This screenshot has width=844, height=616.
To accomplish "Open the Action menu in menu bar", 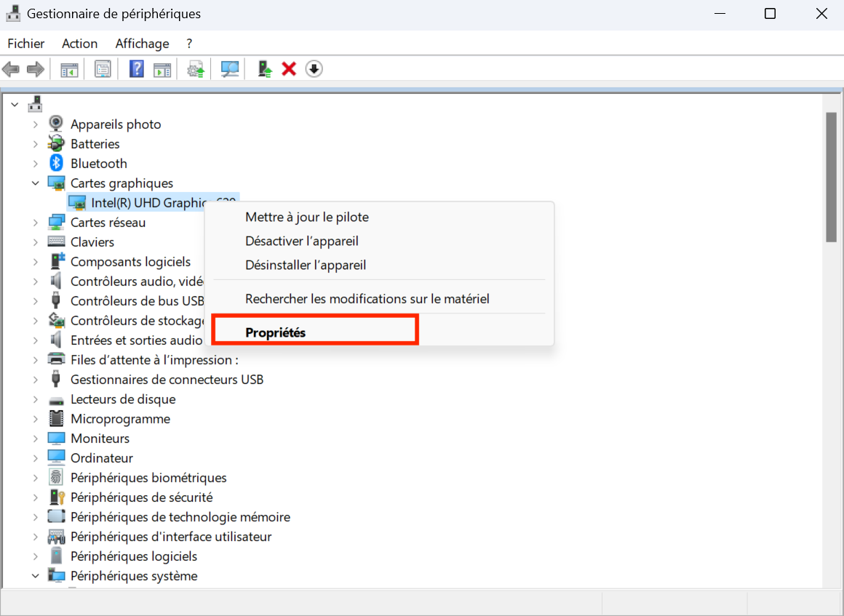I will click(79, 44).
